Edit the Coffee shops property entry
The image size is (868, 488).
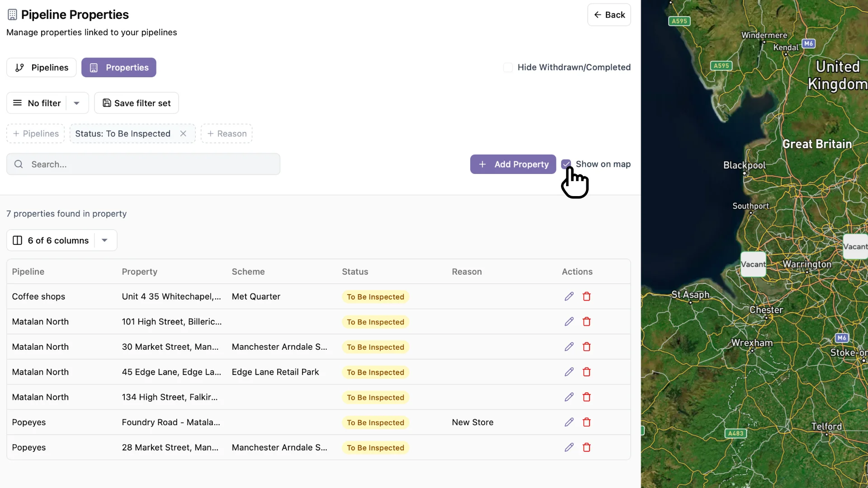[569, 296]
